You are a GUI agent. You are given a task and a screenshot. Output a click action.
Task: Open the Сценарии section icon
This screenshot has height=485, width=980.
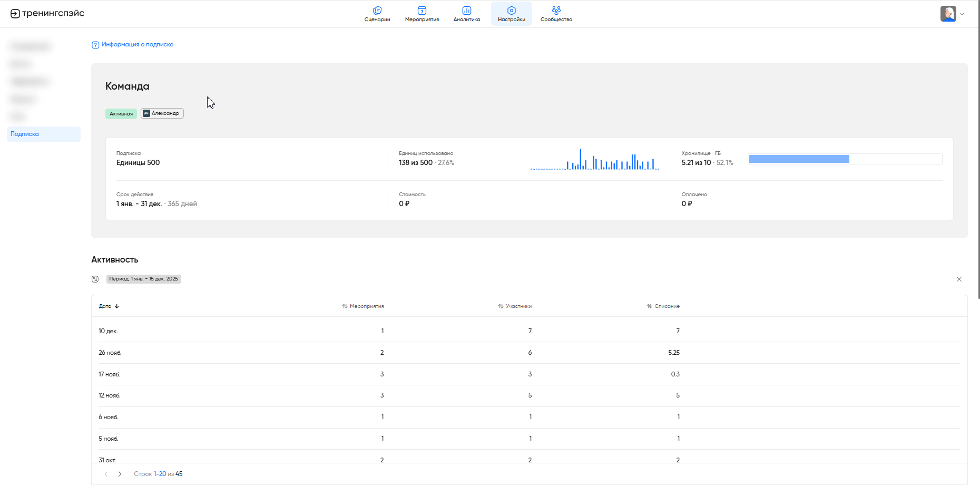tap(377, 11)
